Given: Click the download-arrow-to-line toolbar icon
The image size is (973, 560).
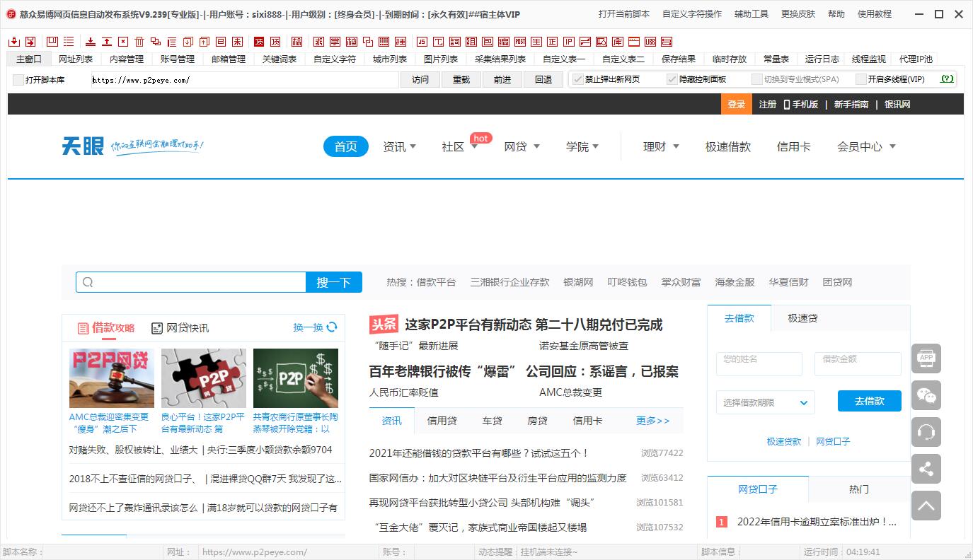Looking at the screenshot, I should coord(91,42).
